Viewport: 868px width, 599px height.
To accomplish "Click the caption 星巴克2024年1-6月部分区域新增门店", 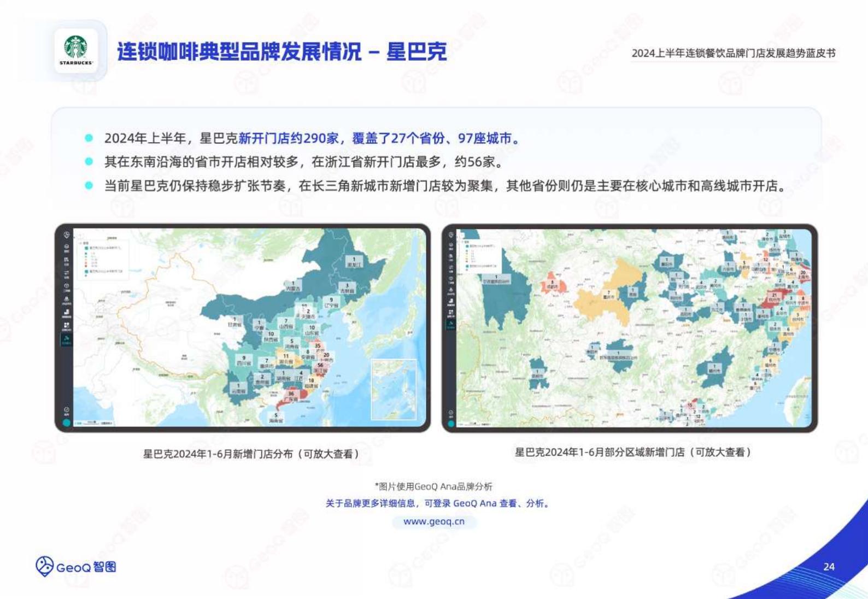I will [x=633, y=452].
